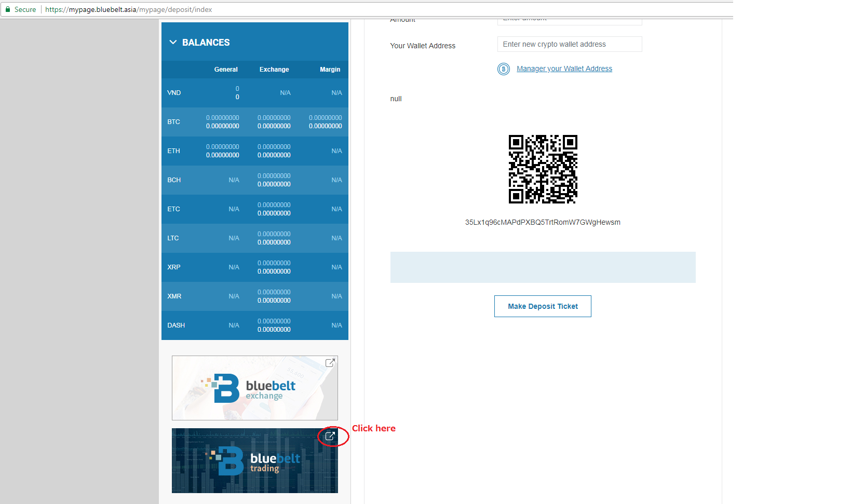Select the General column header
The width and height of the screenshot is (864, 504).
pos(226,70)
